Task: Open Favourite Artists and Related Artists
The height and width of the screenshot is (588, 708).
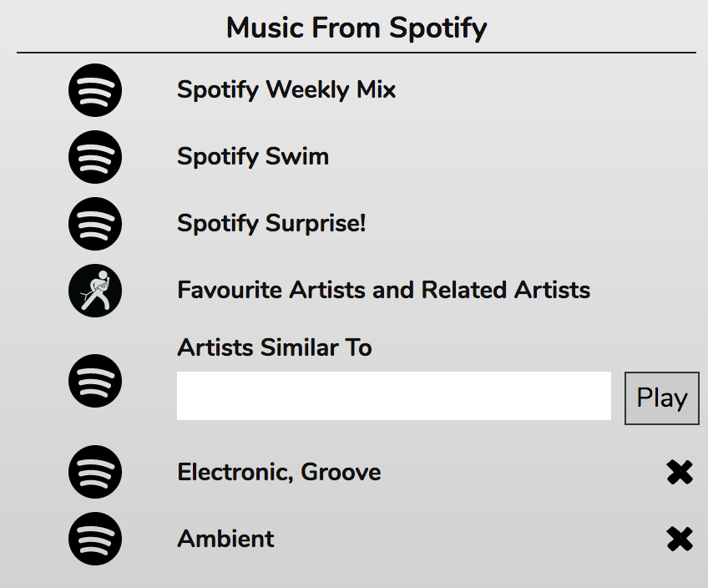Action: coord(384,290)
